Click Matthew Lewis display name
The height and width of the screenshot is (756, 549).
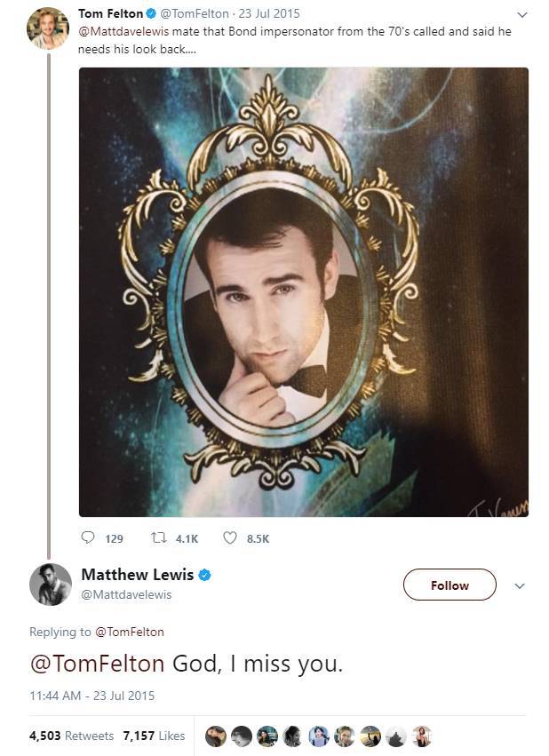tap(137, 575)
